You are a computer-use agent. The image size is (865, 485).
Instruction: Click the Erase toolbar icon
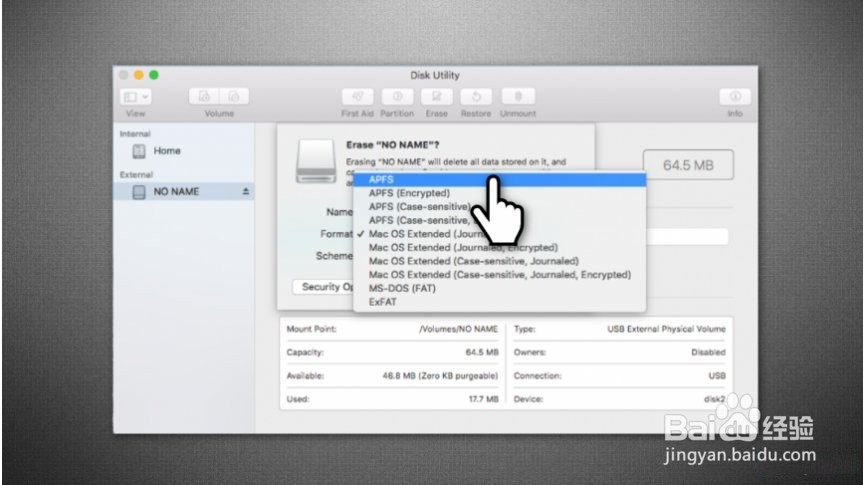(436, 97)
